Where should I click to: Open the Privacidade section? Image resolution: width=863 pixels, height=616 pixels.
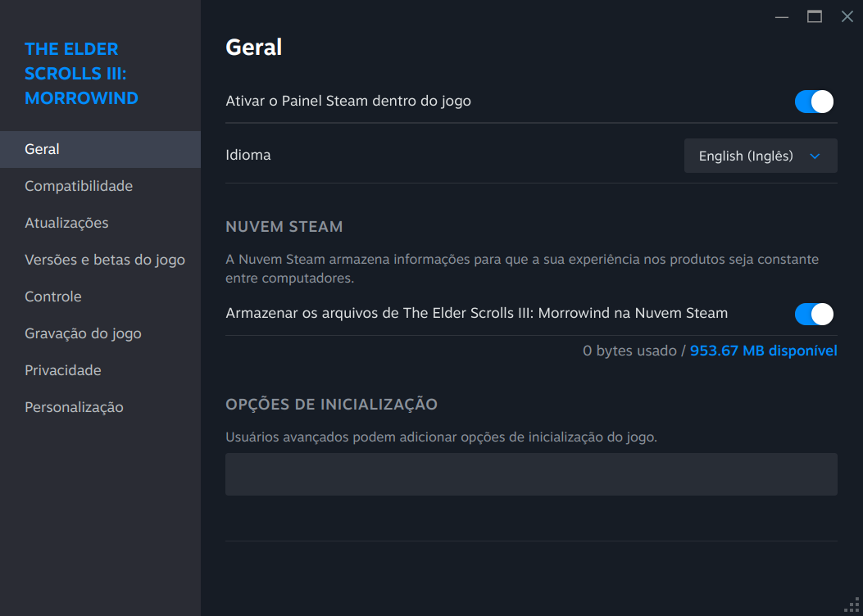[x=63, y=370]
